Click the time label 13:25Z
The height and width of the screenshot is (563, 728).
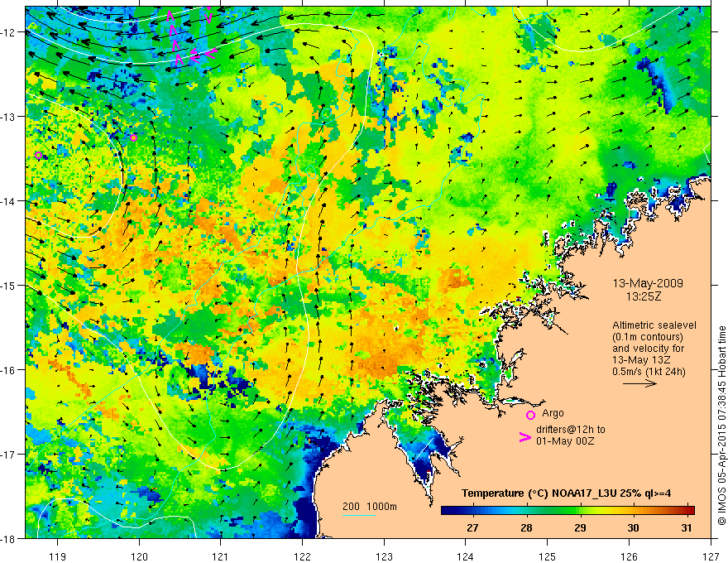click(x=643, y=296)
